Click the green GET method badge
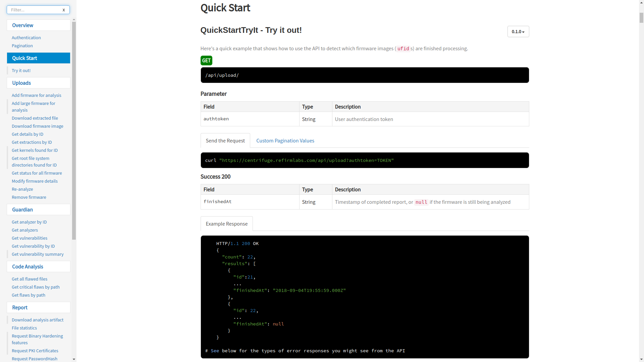The height and width of the screenshot is (362, 644). coord(206,60)
